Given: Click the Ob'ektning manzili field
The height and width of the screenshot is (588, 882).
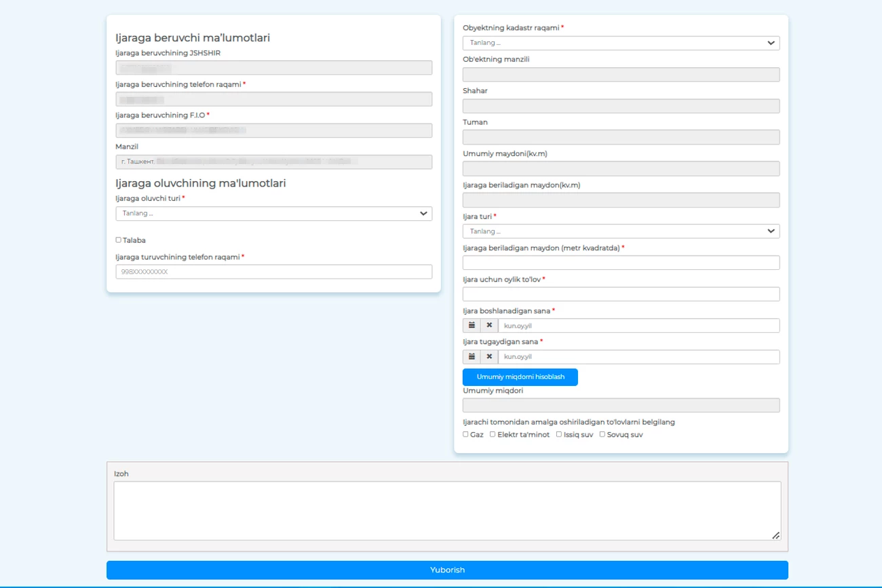Looking at the screenshot, I should tap(621, 75).
